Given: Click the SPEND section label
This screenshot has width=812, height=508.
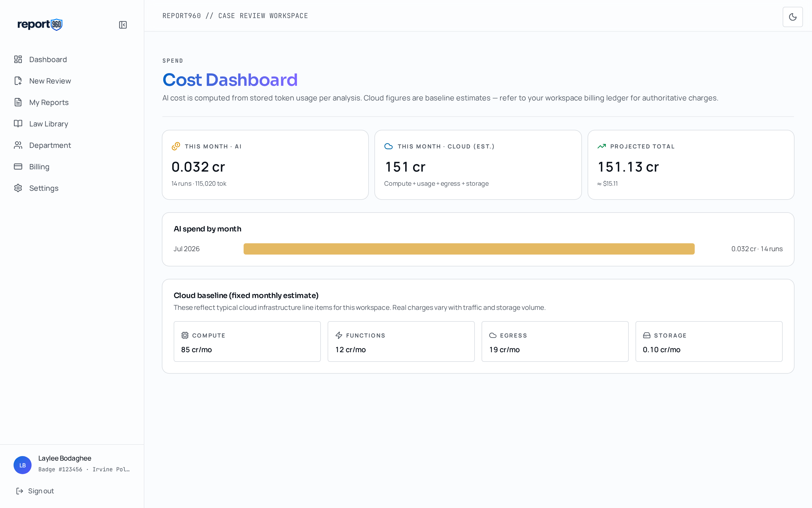Looking at the screenshot, I should coord(173,61).
